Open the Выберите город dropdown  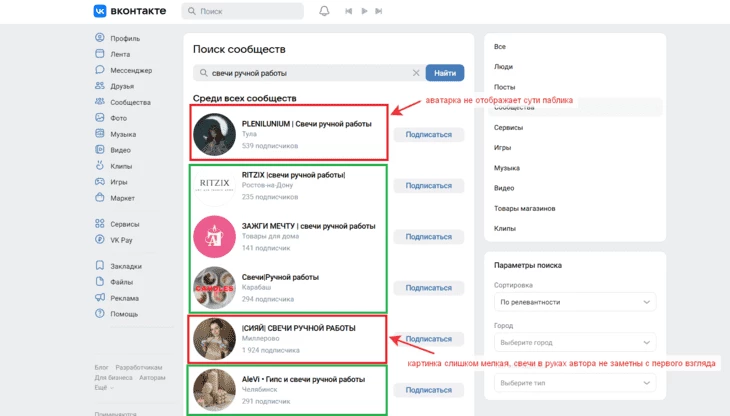tap(575, 342)
